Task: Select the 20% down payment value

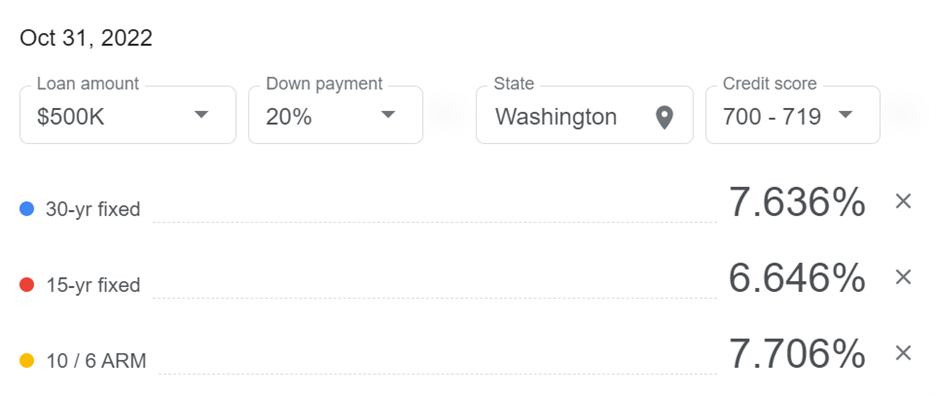Action: coord(289,118)
